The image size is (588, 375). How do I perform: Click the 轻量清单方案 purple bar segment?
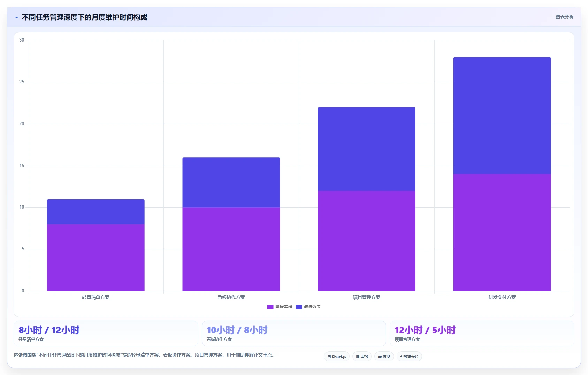click(x=96, y=257)
